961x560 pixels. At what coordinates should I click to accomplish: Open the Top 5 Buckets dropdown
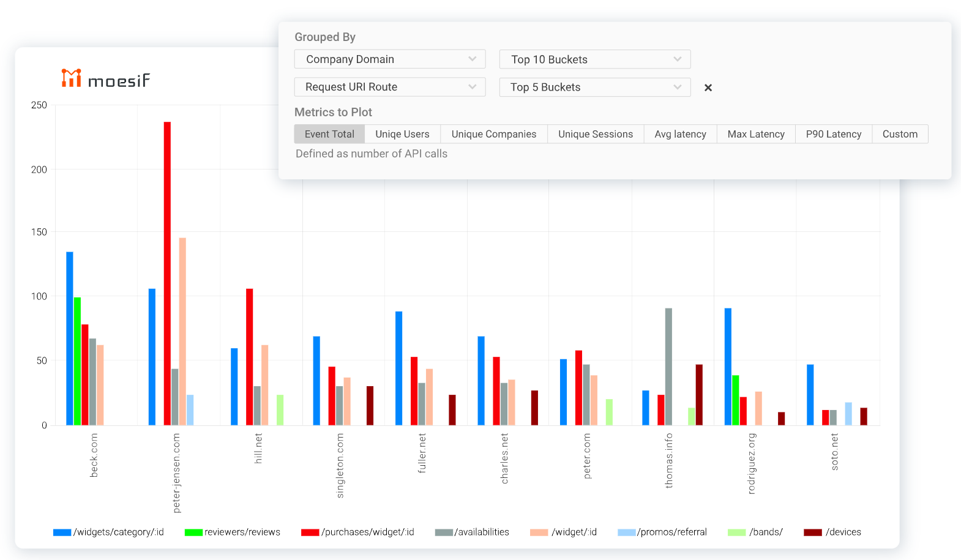coord(595,87)
